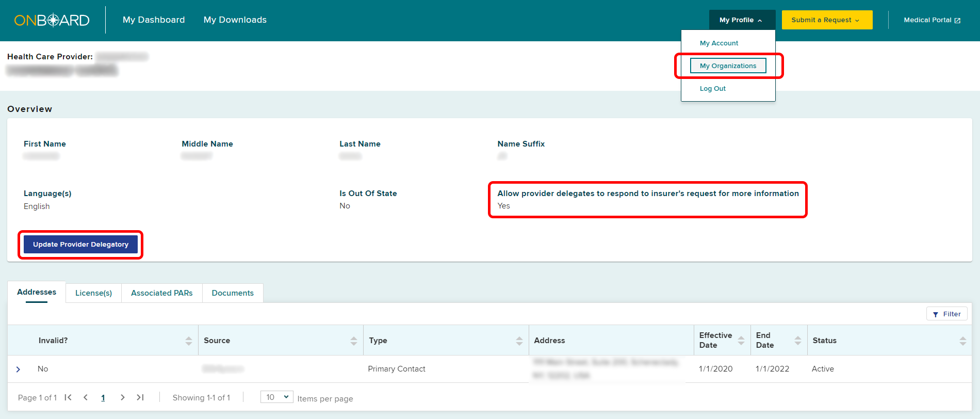Viewport: 980px width, 419px height.
Task: Go to next page arrow
Action: click(x=122, y=397)
